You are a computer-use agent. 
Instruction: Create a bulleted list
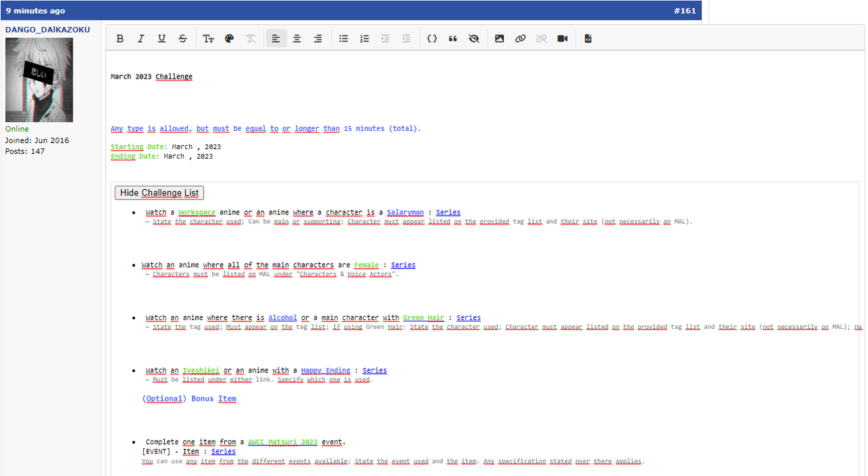coord(344,38)
